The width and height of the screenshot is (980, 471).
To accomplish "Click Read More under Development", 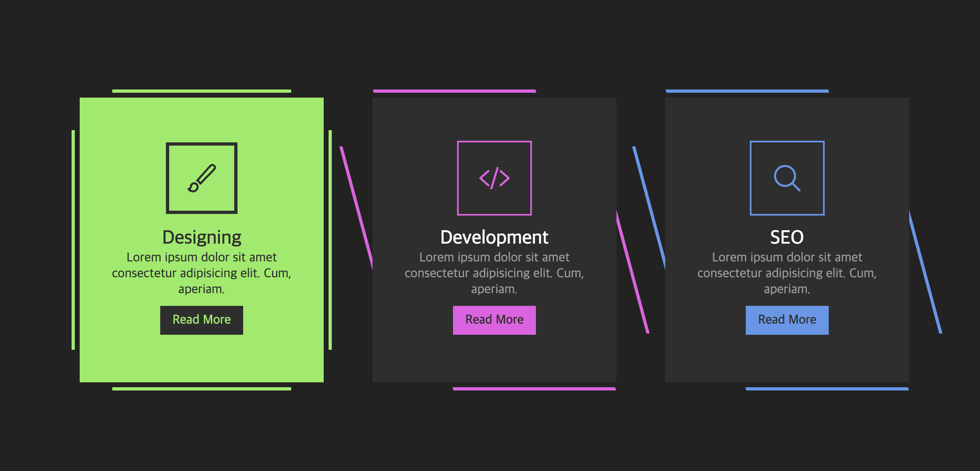I will [494, 320].
